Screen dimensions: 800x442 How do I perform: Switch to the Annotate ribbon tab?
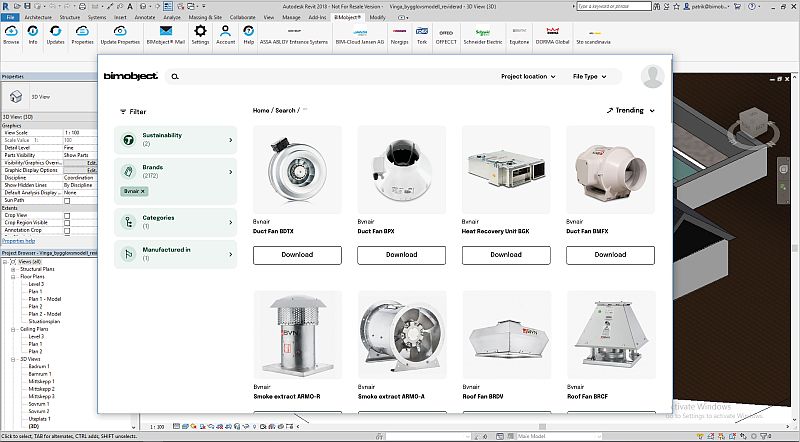pos(145,17)
